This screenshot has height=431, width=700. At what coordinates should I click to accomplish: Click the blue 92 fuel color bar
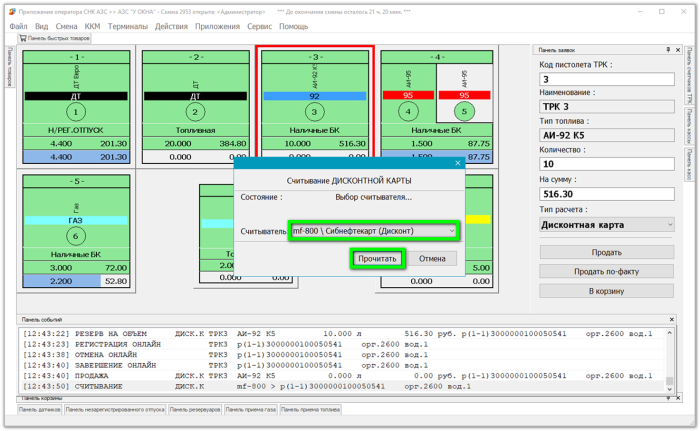[315, 96]
